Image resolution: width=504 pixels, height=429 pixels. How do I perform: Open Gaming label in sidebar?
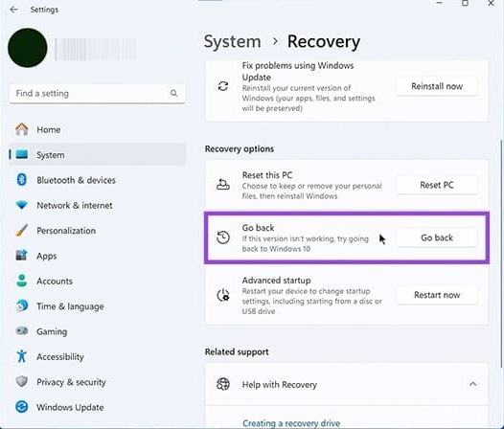click(x=52, y=331)
